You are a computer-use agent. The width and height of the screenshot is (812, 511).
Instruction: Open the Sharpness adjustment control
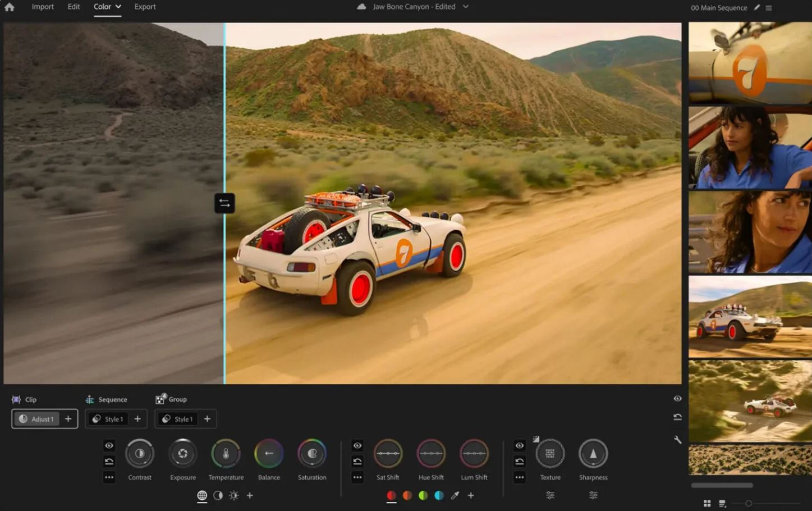coord(593,454)
